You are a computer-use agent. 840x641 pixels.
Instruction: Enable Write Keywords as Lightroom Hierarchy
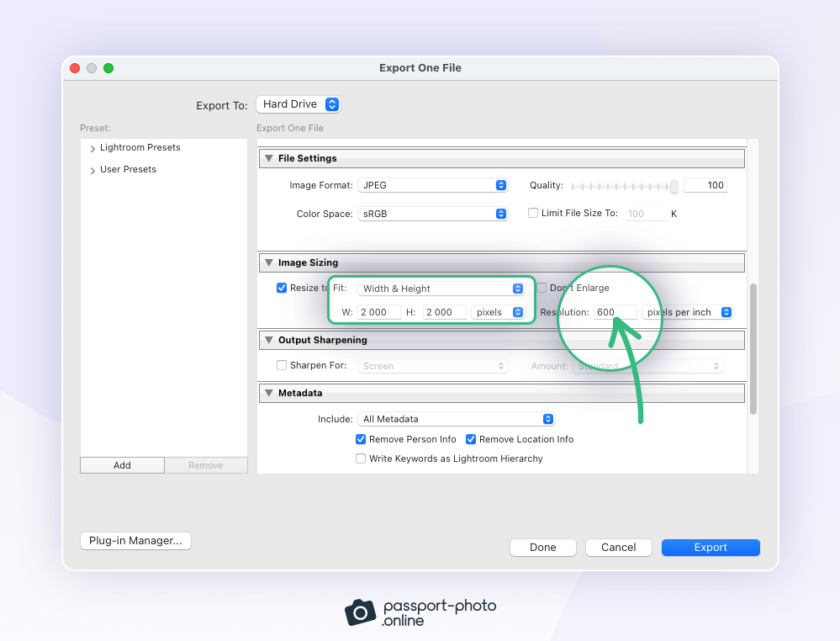[361, 458]
